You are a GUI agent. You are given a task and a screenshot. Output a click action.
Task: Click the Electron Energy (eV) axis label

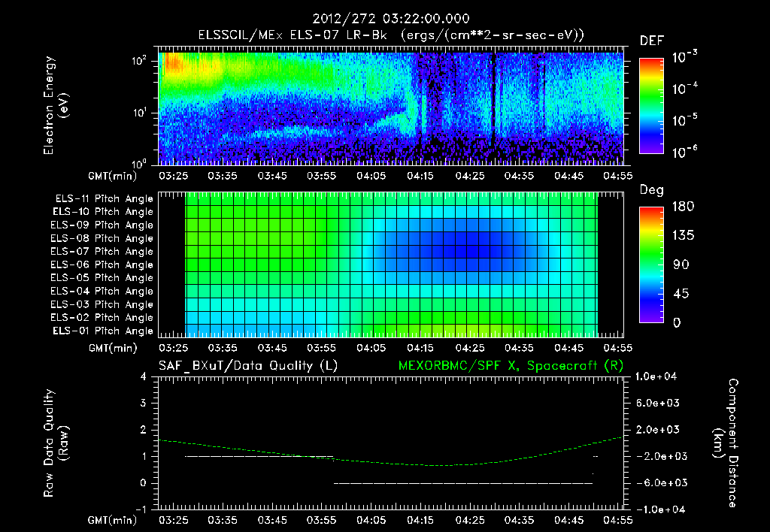click(x=56, y=105)
